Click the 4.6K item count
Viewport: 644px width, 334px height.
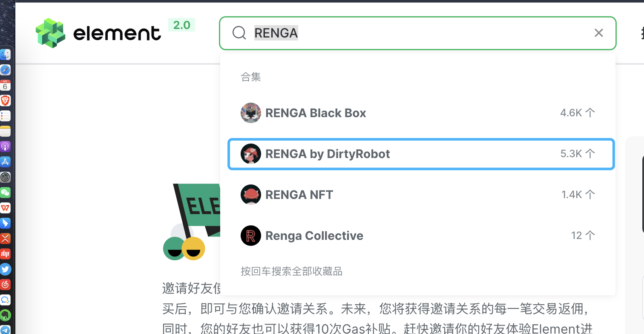[x=578, y=113]
